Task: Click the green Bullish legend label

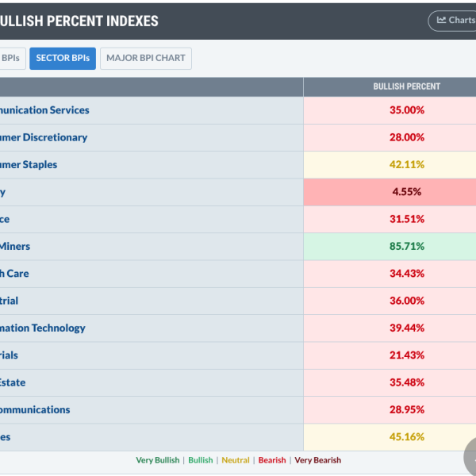Action: click(201, 460)
